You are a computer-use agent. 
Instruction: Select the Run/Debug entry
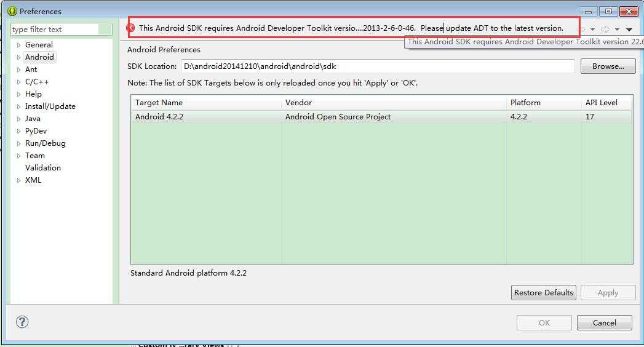pyautogui.click(x=45, y=143)
